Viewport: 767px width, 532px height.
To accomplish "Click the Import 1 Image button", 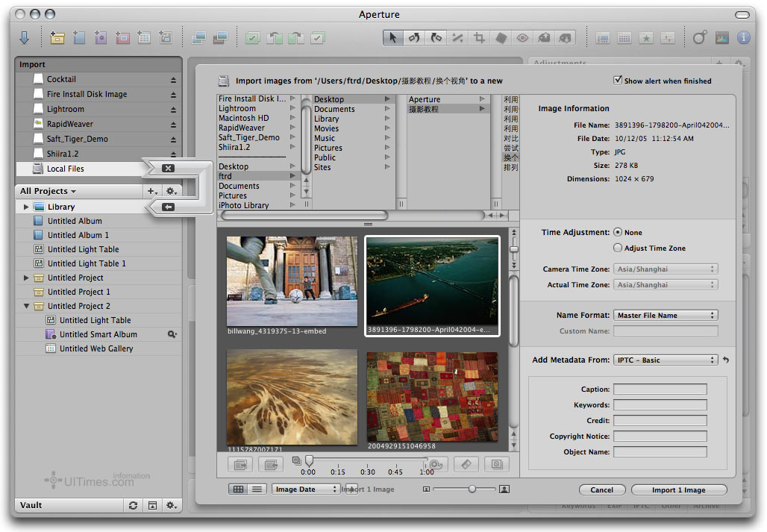I will coord(678,490).
